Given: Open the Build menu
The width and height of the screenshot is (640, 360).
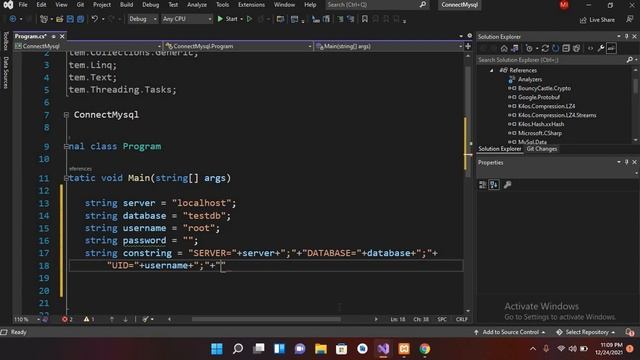Looking at the screenshot, I should 127,4.
